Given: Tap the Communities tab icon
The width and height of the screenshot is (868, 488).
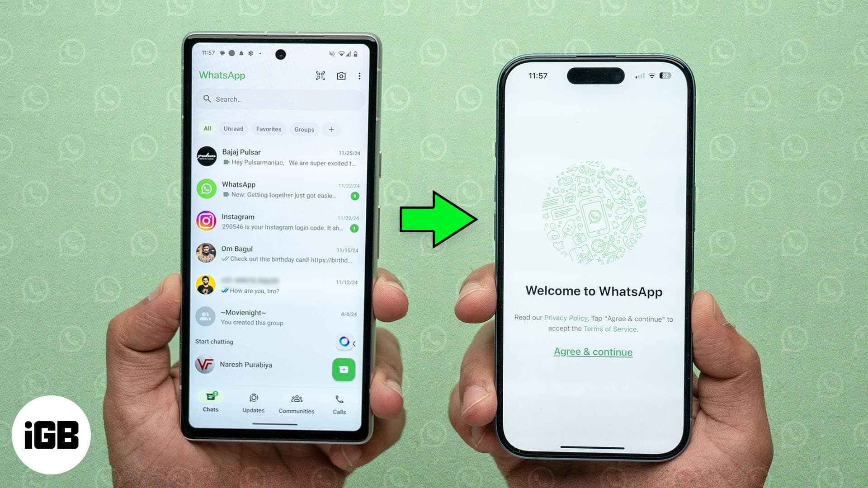Looking at the screenshot, I should (x=296, y=399).
